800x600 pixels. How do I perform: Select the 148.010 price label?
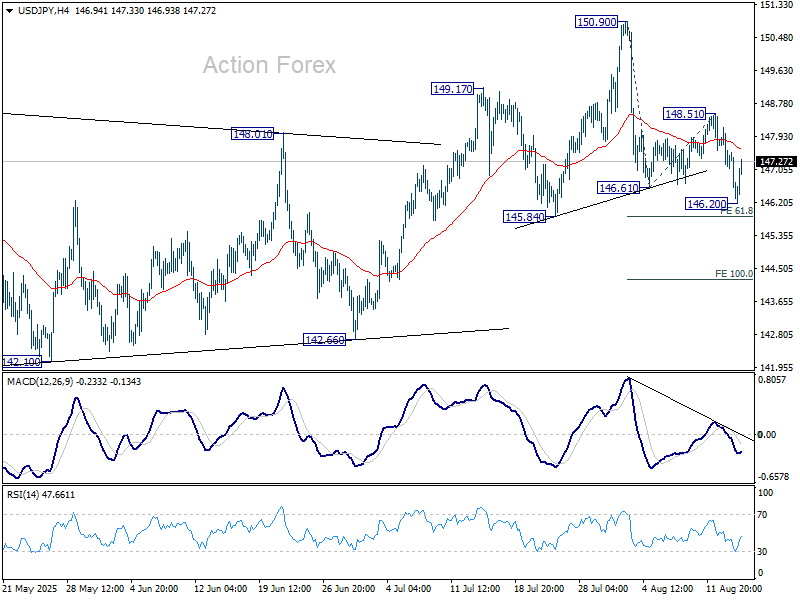[x=253, y=134]
